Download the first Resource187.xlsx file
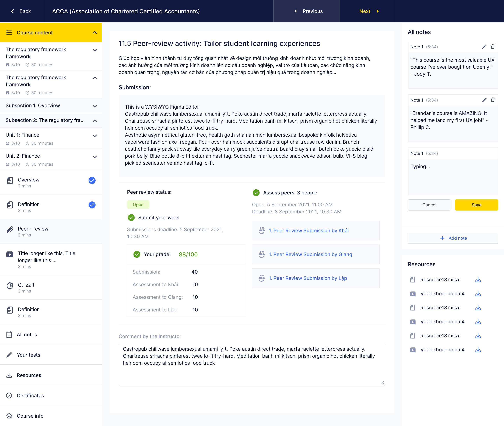Screen dimensions: 504x426 pyautogui.click(x=478, y=280)
